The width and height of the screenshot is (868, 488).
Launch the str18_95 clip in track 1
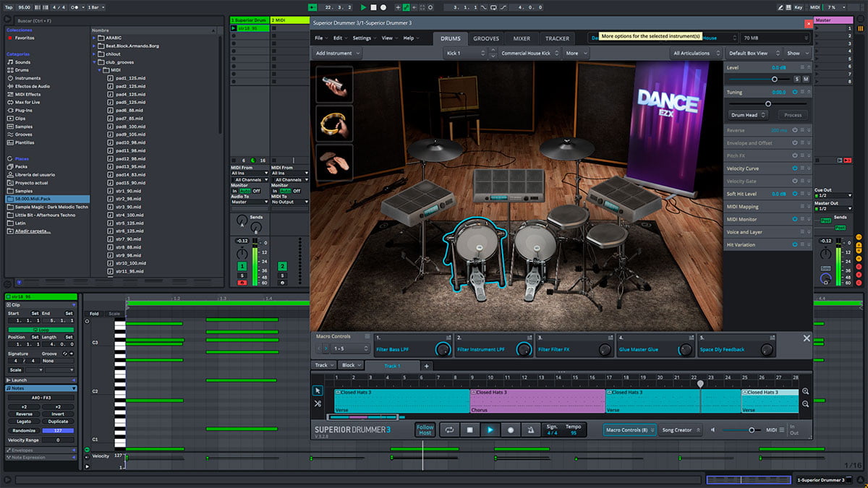point(234,29)
